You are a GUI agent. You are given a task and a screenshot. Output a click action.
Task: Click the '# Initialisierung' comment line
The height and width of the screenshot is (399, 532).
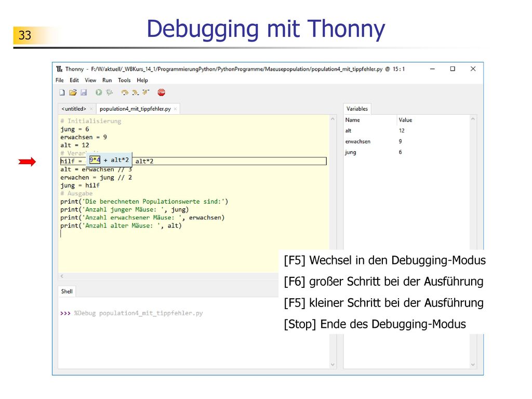(x=90, y=121)
